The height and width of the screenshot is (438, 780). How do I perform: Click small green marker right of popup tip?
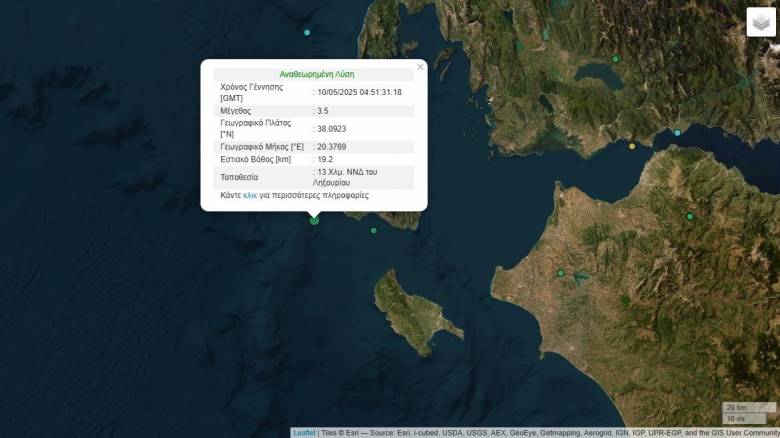pos(374,231)
